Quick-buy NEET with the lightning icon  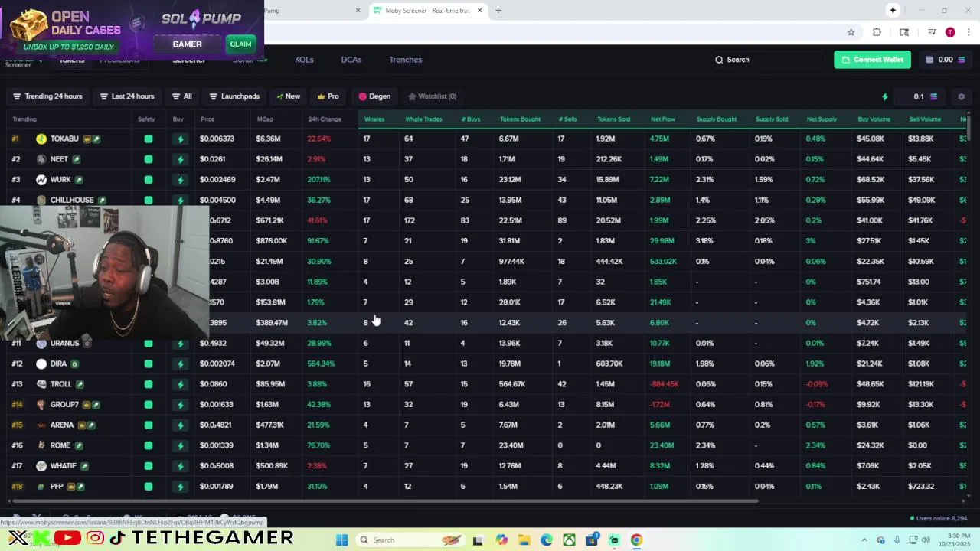180,159
